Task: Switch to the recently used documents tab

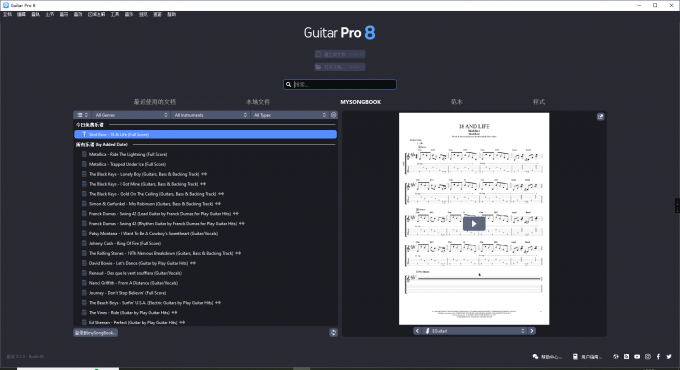Action: pos(155,102)
